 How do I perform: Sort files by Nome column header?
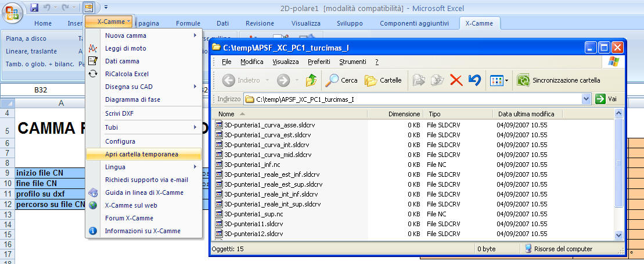pyautogui.click(x=290, y=114)
